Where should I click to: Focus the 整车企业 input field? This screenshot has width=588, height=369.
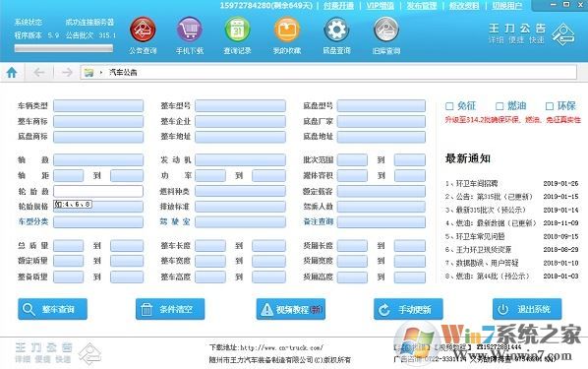point(240,121)
